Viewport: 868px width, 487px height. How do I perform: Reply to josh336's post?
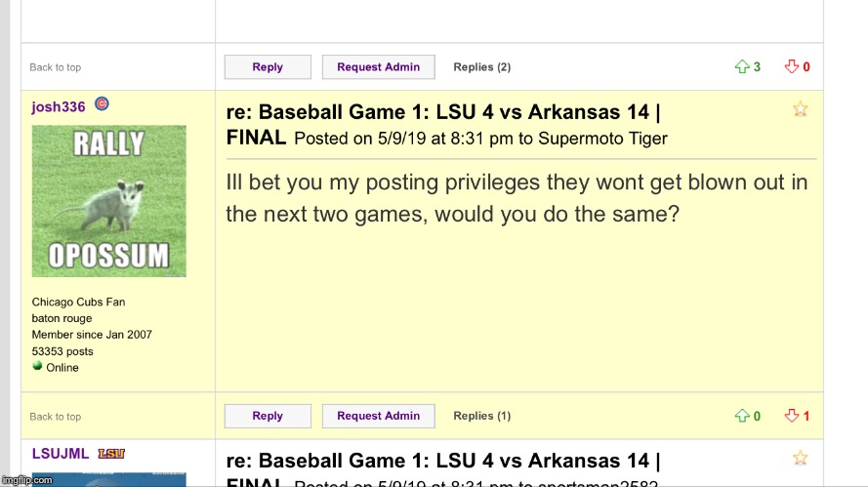pyautogui.click(x=268, y=417)
